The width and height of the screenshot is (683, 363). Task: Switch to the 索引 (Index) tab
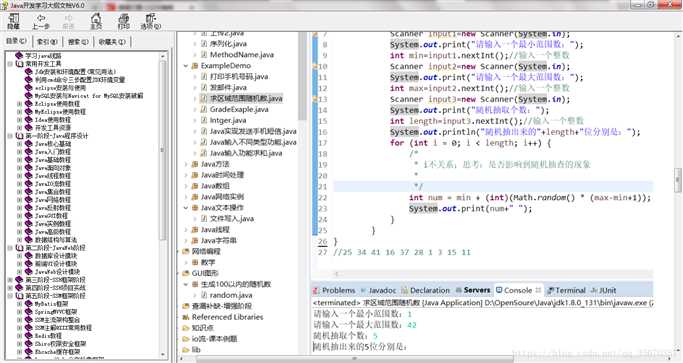coord(47,41)
